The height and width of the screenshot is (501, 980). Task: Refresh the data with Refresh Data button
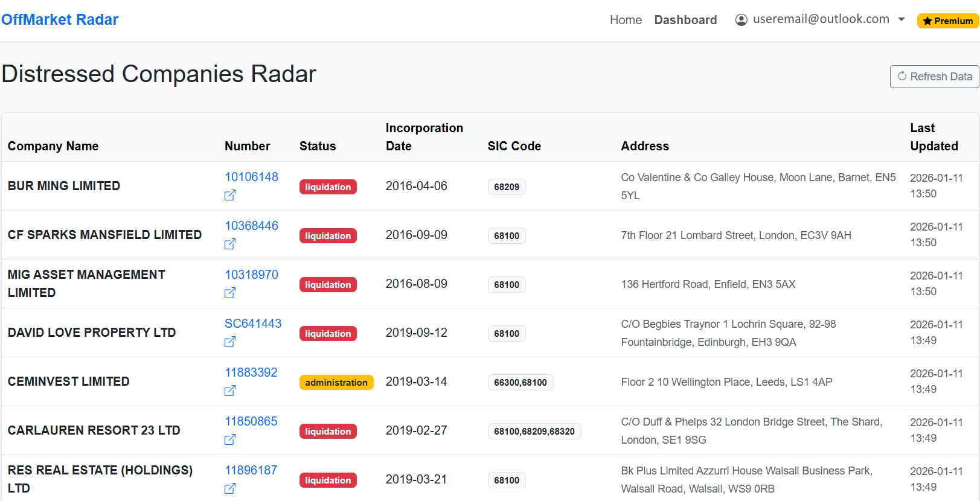tap(934, 77)
